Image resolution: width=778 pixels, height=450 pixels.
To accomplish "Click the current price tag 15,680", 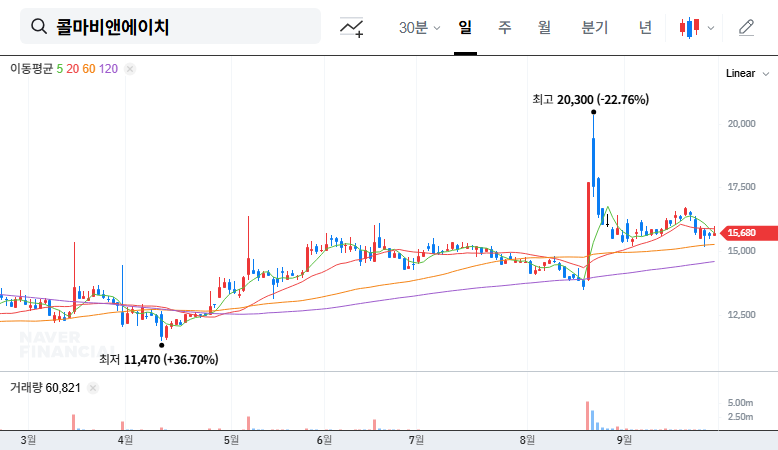I will tap(748, 233).
